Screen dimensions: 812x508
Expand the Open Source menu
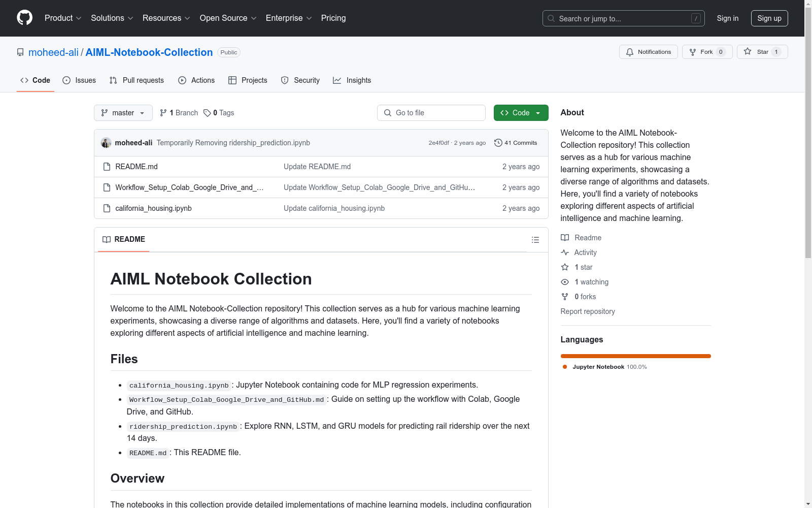pyautogui.click(x=228, y=18)
